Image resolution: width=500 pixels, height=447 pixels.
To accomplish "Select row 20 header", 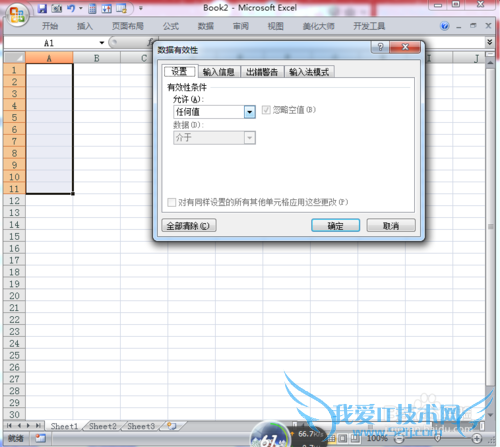I will point(14,296).
